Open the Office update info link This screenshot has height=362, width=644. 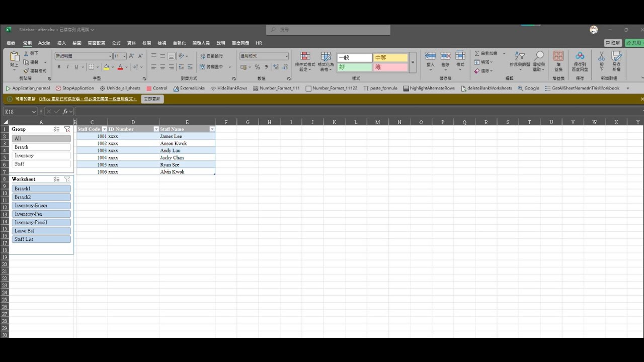pos(88,99)
